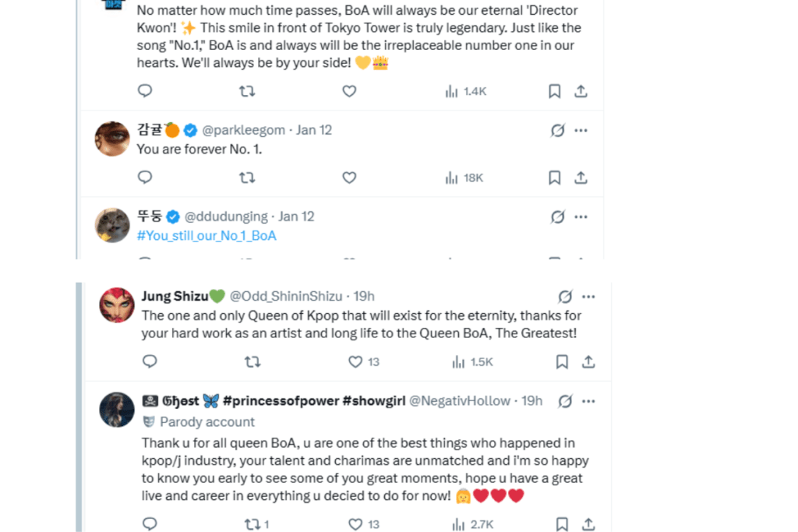Like the "You are forever No. 1." tweet

pos(349,178)
